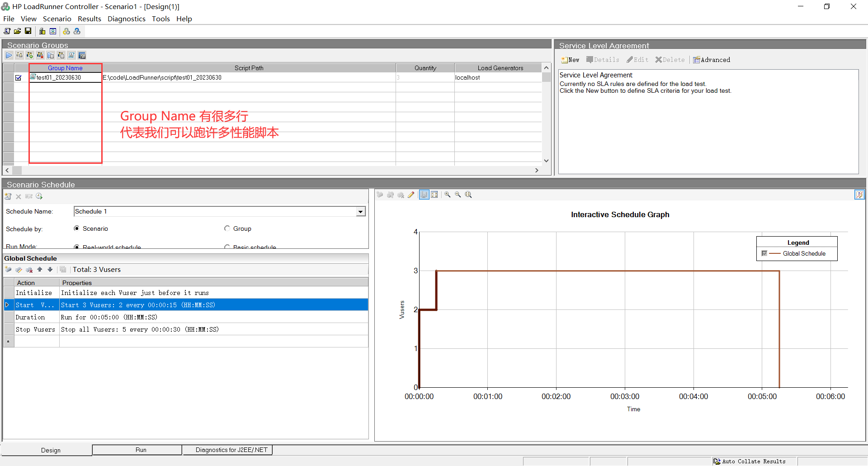Click the Start Time clock icon
Screen dimensions: 868x466
coord(39,196)
